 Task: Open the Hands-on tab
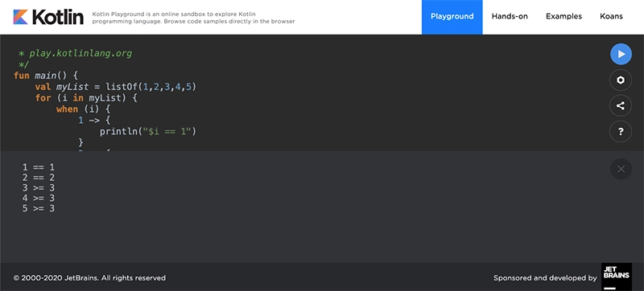510,17
